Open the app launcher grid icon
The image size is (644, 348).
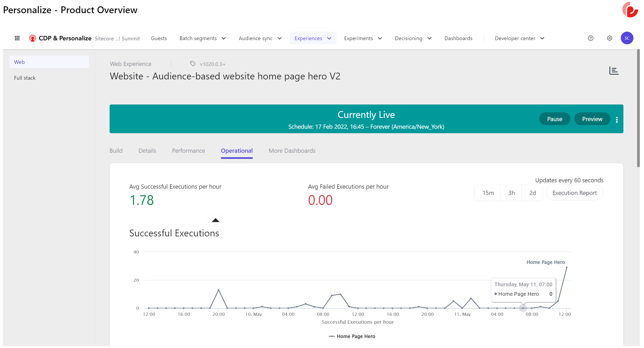17,38
